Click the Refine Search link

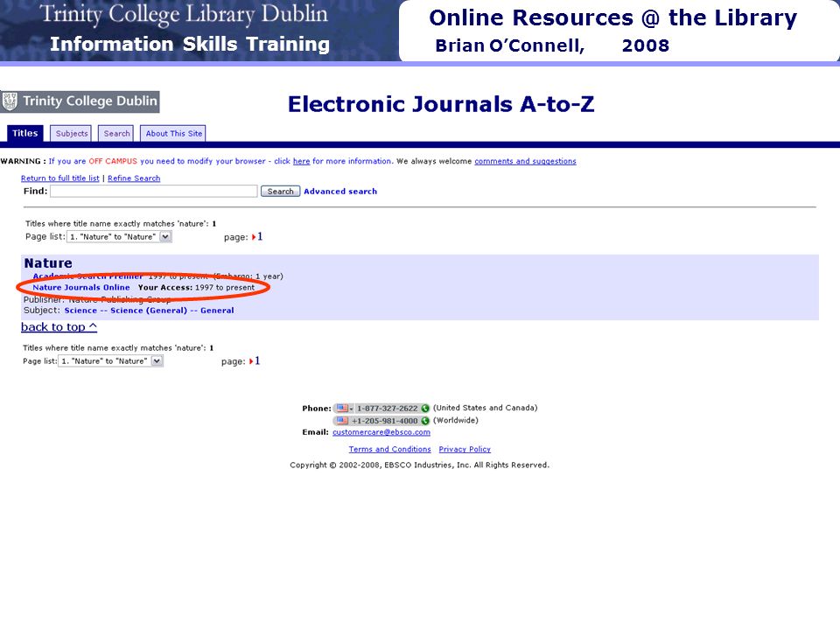(x=134, y=178)
